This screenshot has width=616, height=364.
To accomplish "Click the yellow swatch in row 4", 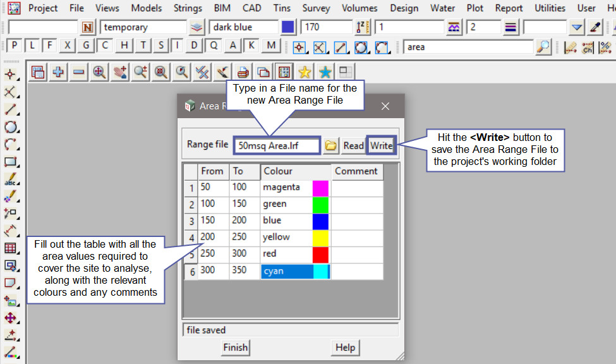I will pos(320,238).
